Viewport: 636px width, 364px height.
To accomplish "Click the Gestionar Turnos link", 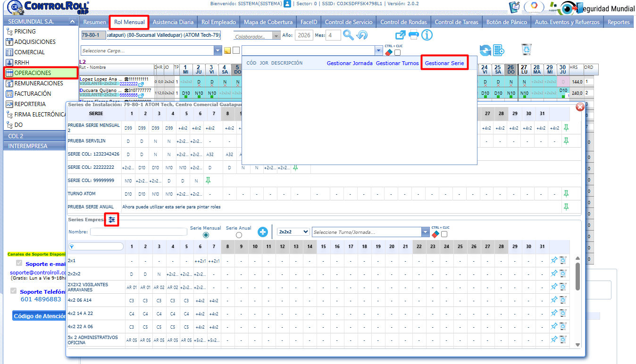I will (397, 63).
